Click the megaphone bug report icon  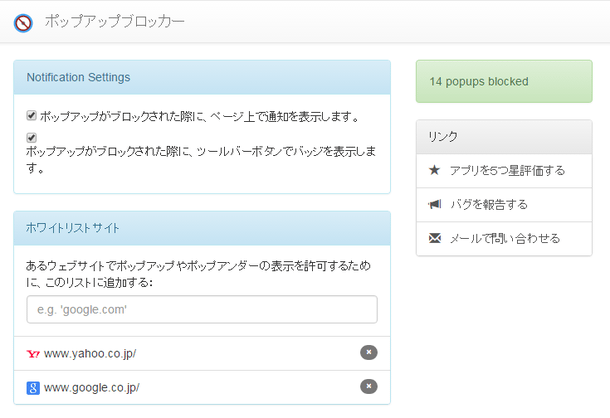[435, 204]
